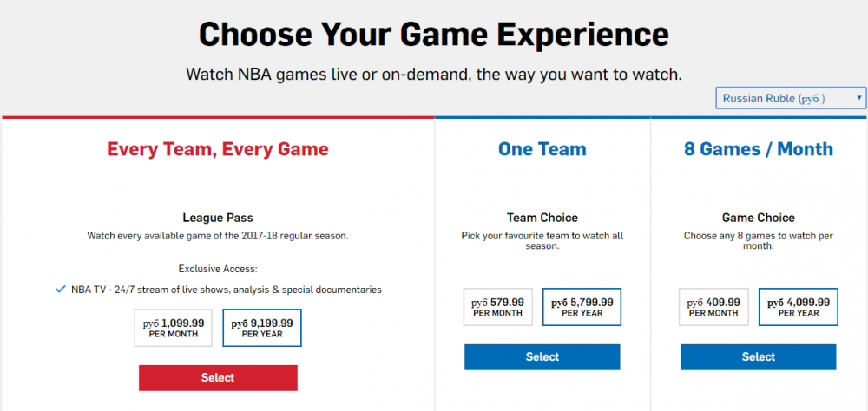Click the League Pass plan title
Image resolution: width=868 pixels, height=411 pixels.
218,218
